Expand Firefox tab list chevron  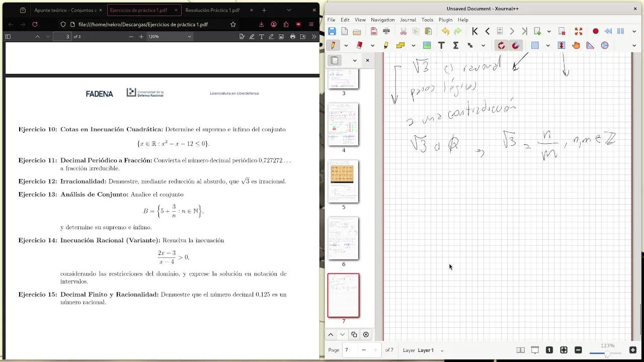(x=289, y=10)
